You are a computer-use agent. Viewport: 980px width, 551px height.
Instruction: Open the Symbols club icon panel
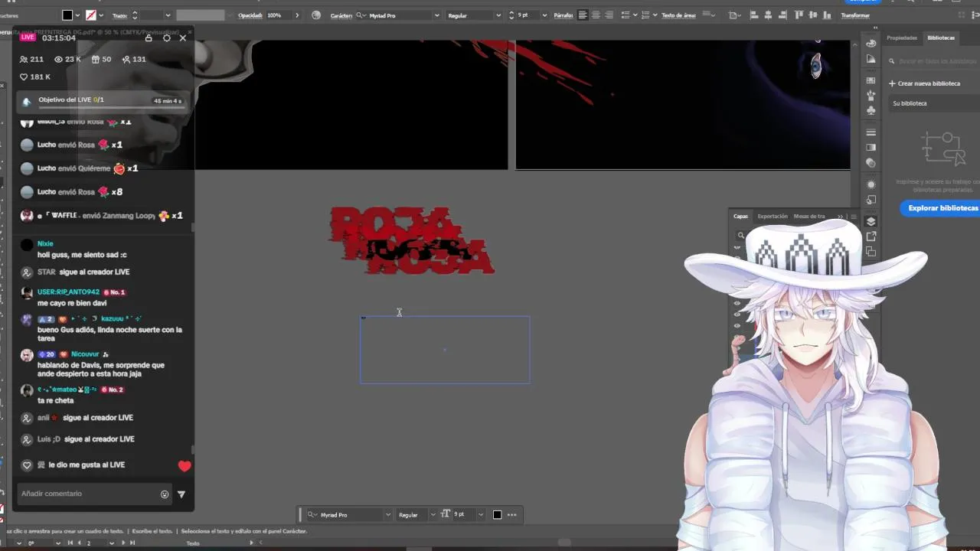point(871,110)
